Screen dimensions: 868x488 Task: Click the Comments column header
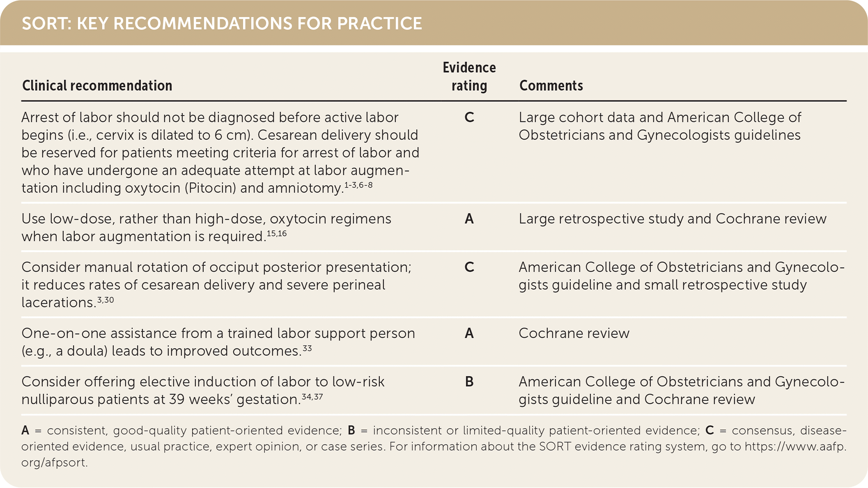click(x=551, y=86)
